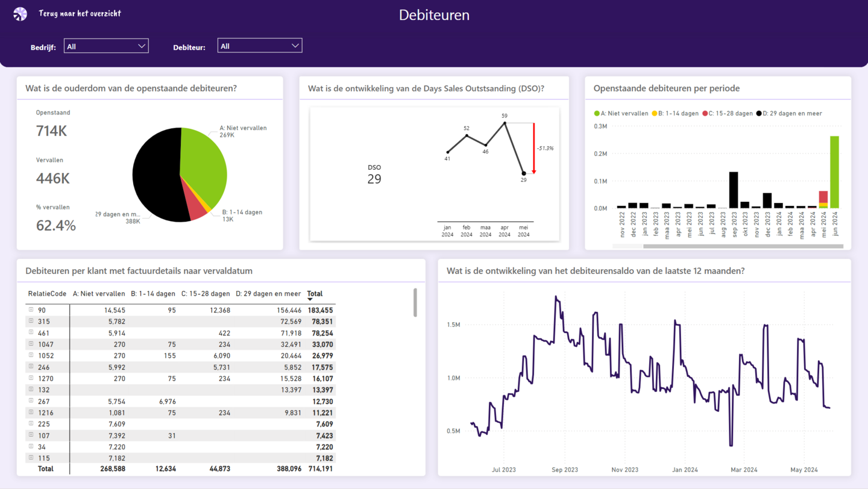Click 'Terug naar het overzicht' link
Viewport: 868px width, 489px height.
point(80,13)
